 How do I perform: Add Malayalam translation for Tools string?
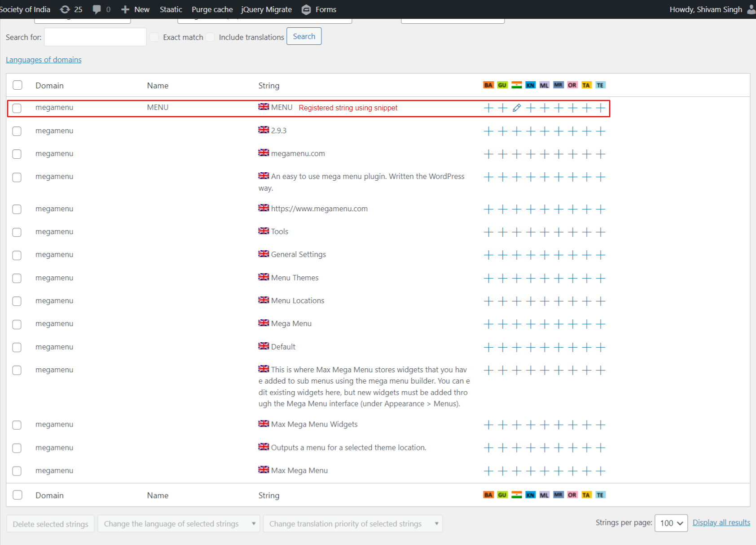pos(545,232)
